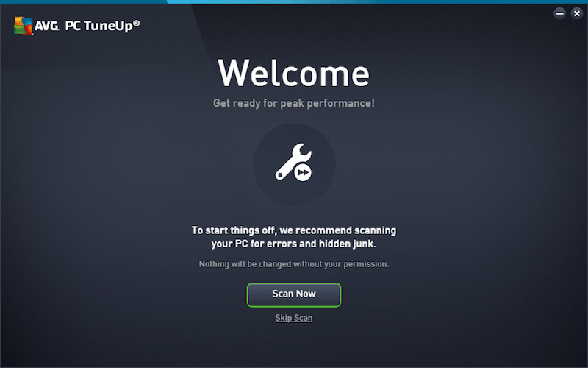Click the wrench fast-forward icon

(293, 162)
